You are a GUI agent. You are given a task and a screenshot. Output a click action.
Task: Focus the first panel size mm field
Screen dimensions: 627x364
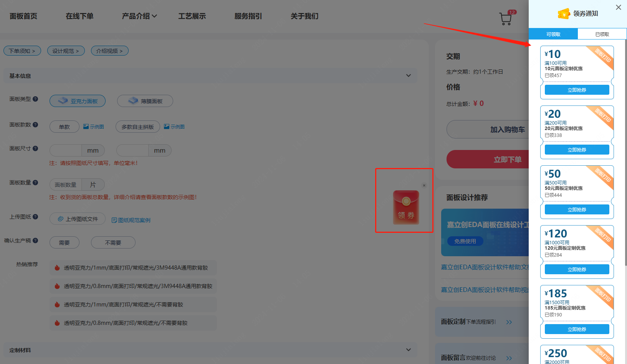[x=66, y=150]
